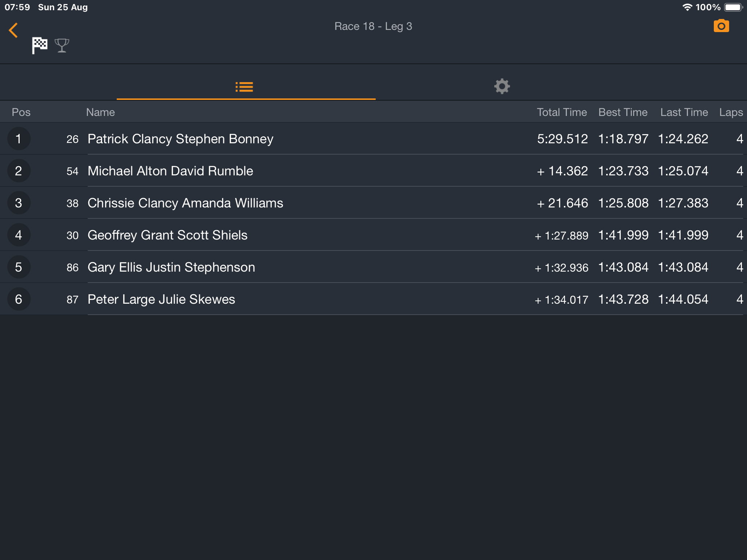Viewport: 747px width, 560px height.
Task: Click best time 1:25.808
Action: point(623,203)
